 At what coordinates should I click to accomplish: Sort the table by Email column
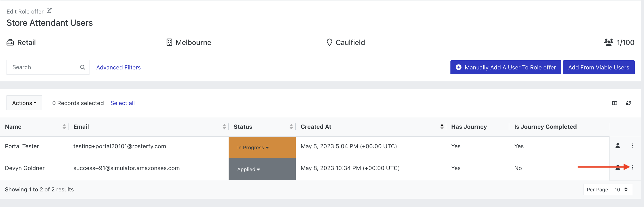tap(224, 127)
